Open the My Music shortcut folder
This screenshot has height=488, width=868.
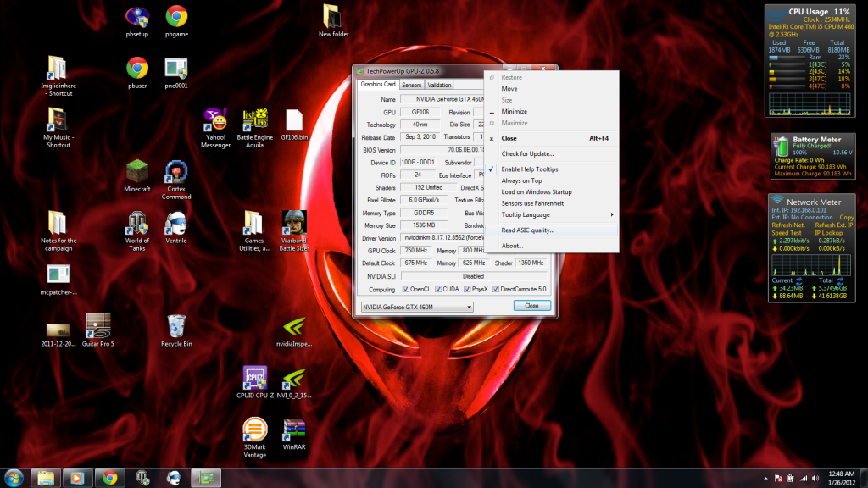click(58, 129)
